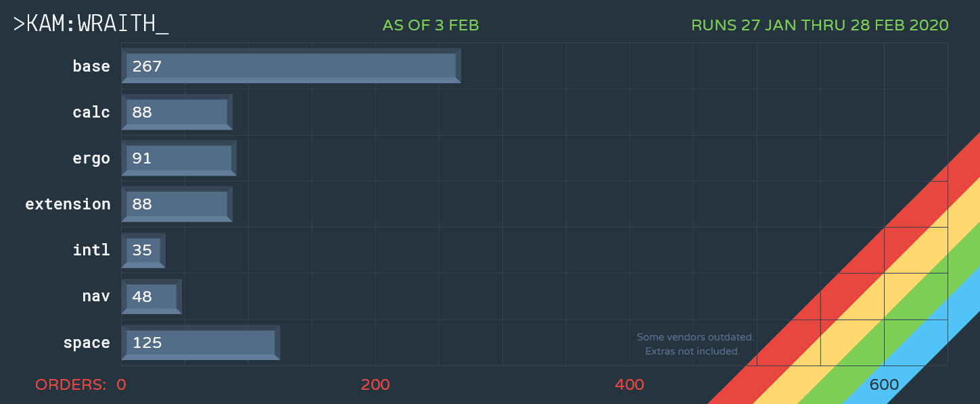The height and width of the screenshot is (404, 980).
Task: Click the extension row label
Action: pyautogui.click(x=68, y=204)
